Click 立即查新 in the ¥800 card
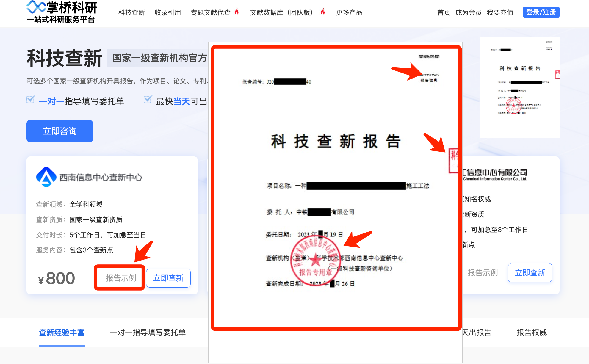The image size is (589, 364). pyautogui.click(x=168, y=278)
